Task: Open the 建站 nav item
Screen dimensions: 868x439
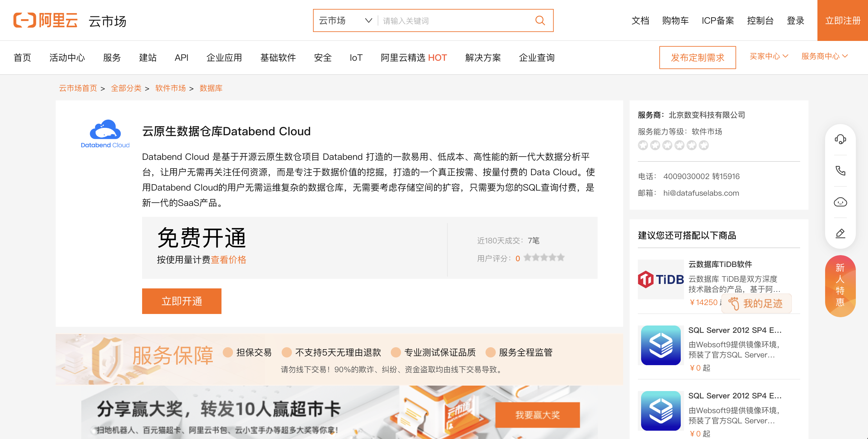Action: point(148,58)
